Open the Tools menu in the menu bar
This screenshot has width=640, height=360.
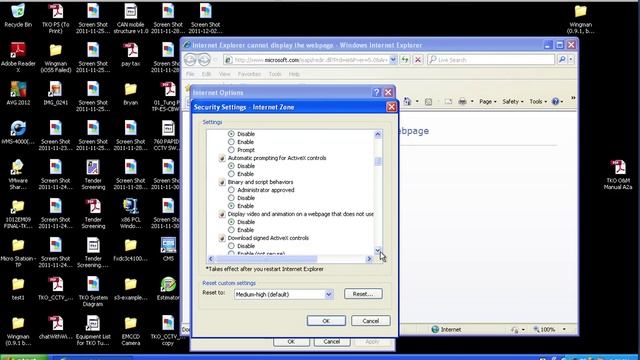pyautogui.click(x=275, y=74)
